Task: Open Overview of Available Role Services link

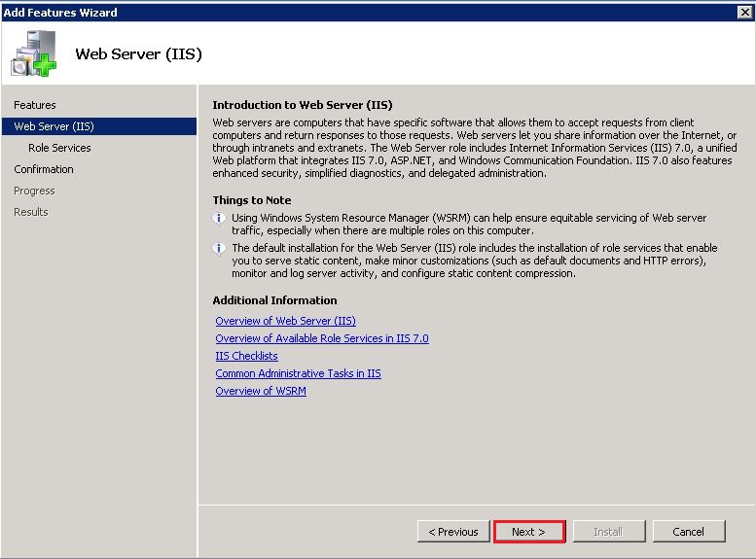Action: tap(322, 338)
